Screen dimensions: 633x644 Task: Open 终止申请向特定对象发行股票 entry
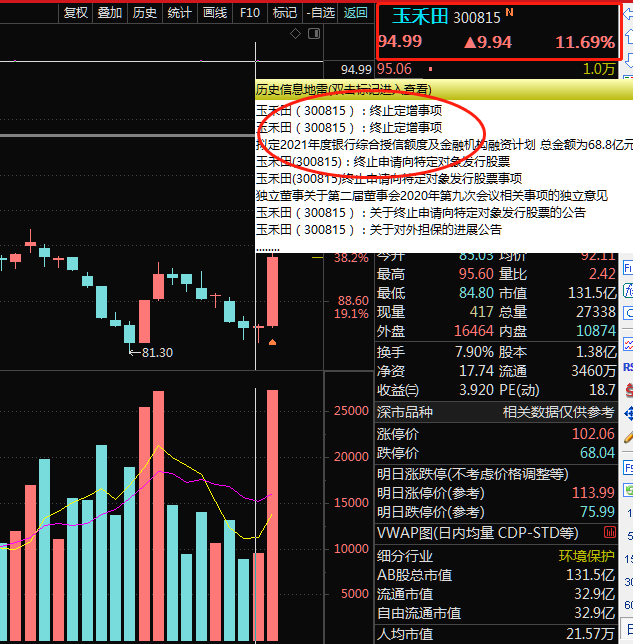point(383,161)
